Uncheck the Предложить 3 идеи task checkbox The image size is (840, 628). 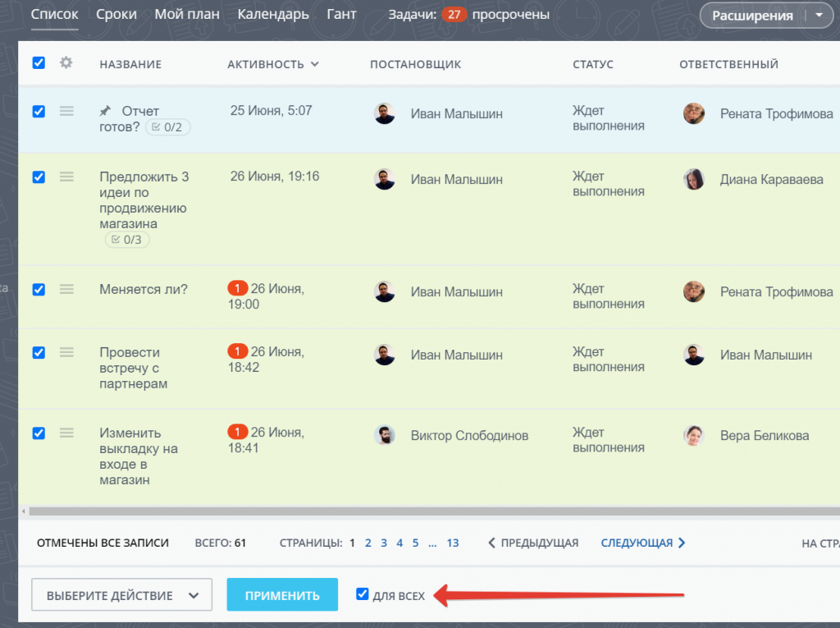coord(39,177)
